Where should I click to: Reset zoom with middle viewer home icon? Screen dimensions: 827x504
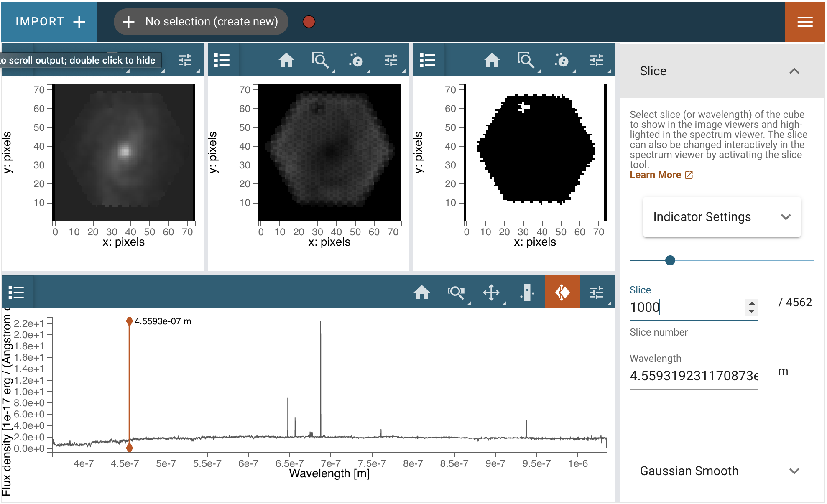(286, 61)
